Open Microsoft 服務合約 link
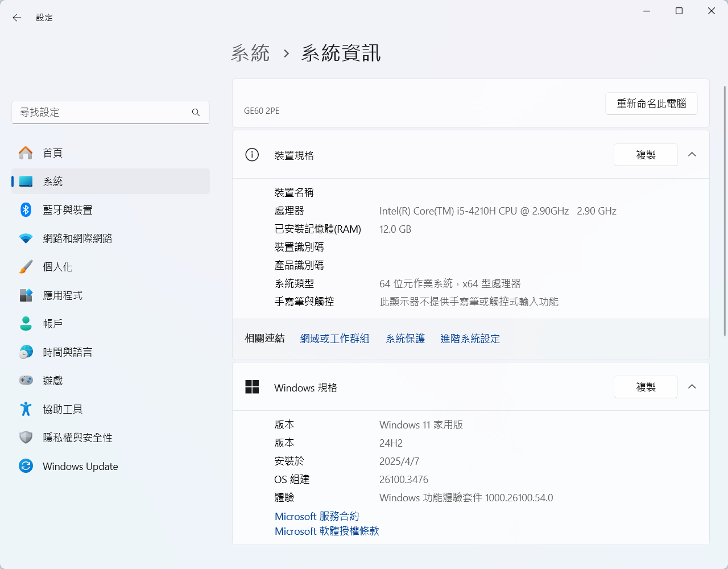The image size is (728, 569). (x=317, y=516)
